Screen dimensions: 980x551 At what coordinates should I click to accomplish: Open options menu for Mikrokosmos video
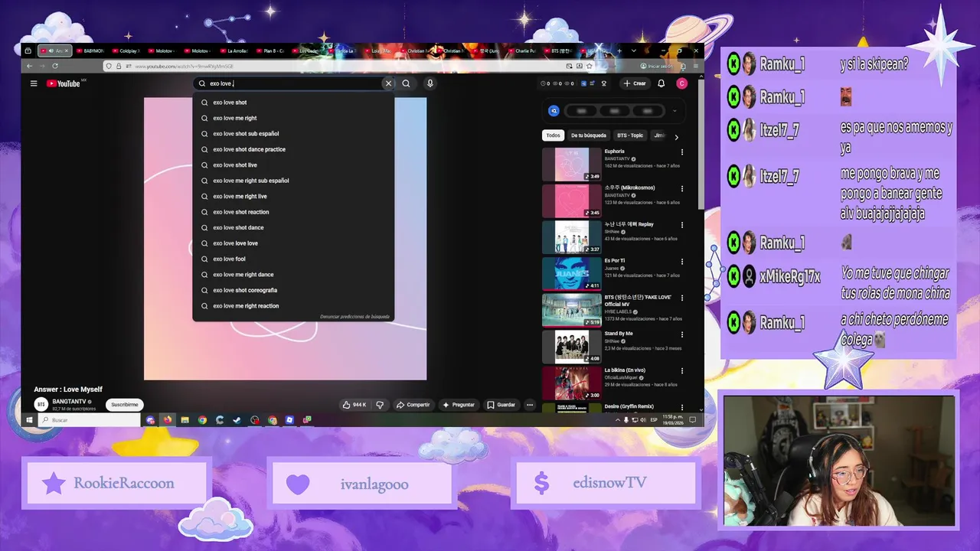[x=682, y=189]
